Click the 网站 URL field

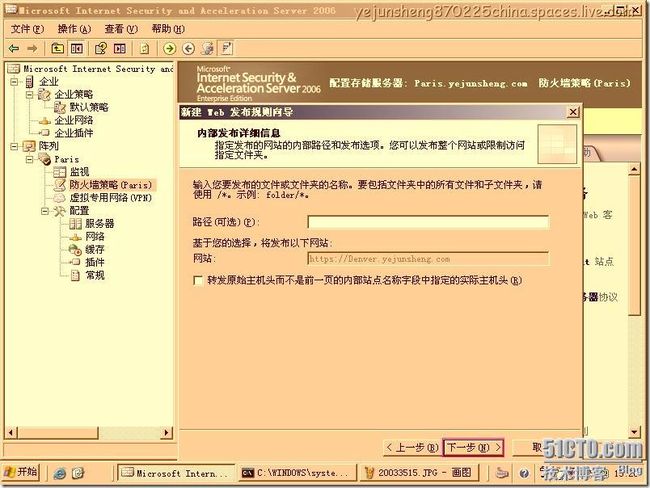click(428, 259)
